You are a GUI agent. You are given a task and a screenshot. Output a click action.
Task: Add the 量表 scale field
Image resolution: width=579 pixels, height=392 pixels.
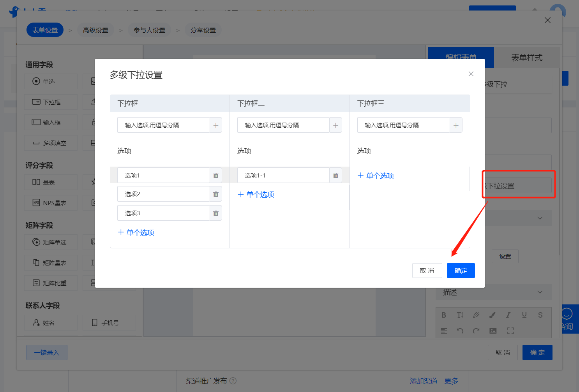pos(51,182)
